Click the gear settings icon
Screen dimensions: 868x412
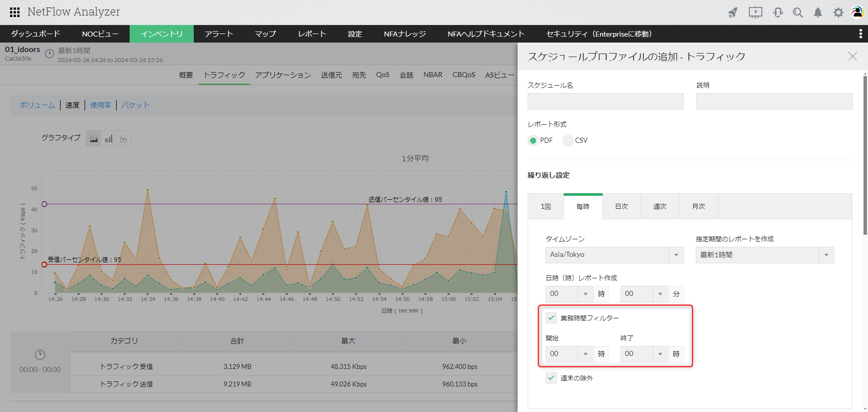838,13
